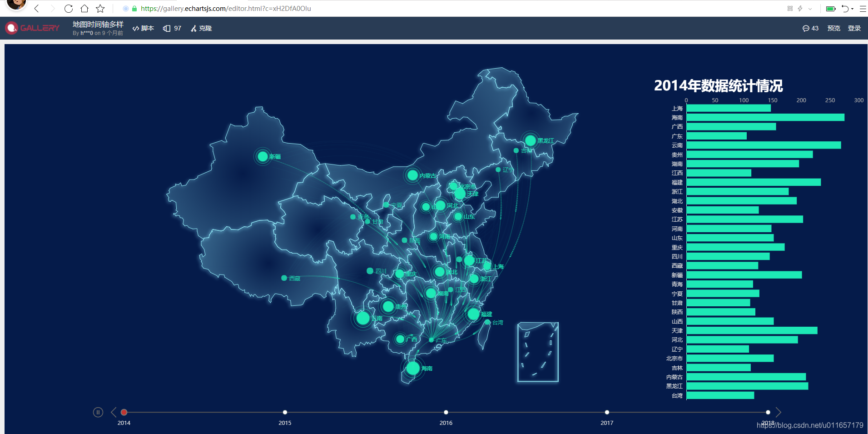Viewport: 868px width, 434px height.
Task: Click the 黑龙江 bar in the chart
Action: tap(748, 386)
